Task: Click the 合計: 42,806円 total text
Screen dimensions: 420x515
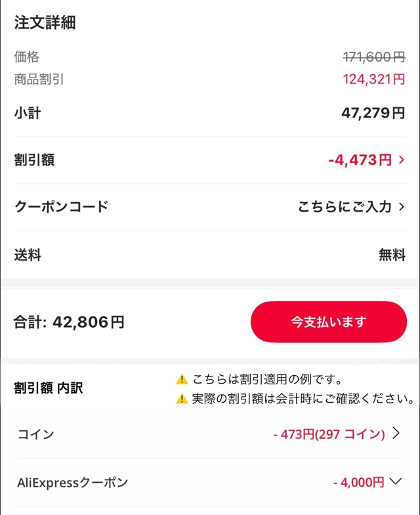Action: coord(69,323)
